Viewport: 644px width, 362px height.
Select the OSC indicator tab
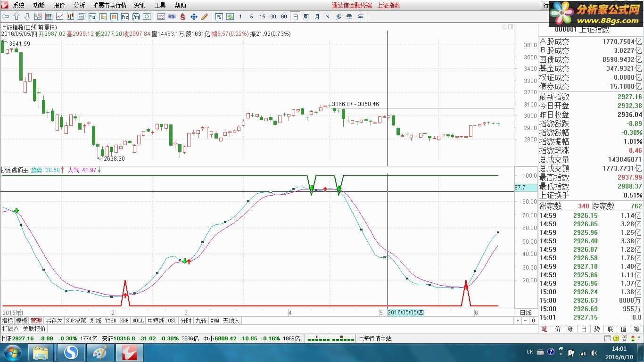pos(173,321)
